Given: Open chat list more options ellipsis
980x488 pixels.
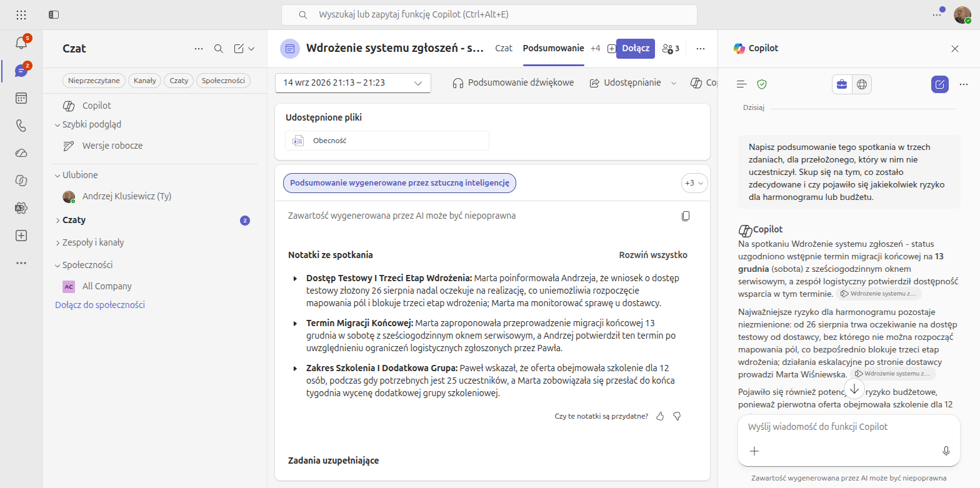Looking at the screenshot, I should (x=199, y=49).
